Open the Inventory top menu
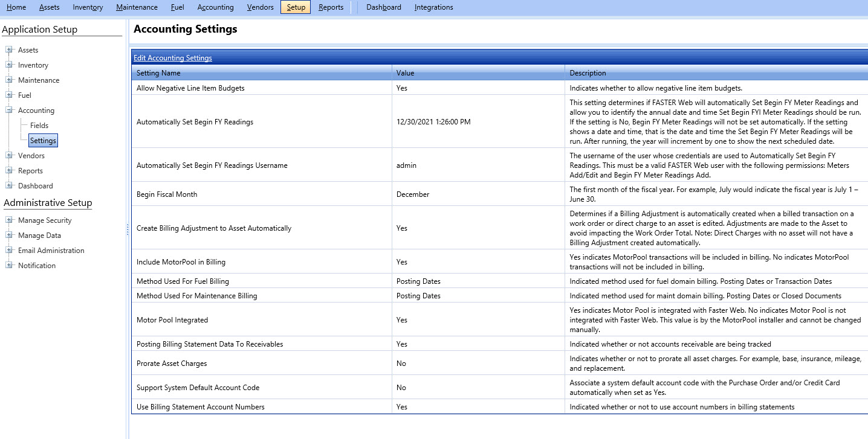The image size is (868, 439). point(88,7)
